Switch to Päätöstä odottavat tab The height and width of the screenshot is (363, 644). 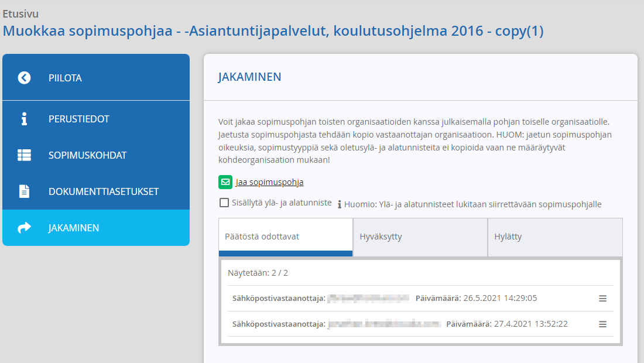click(286, 237)
